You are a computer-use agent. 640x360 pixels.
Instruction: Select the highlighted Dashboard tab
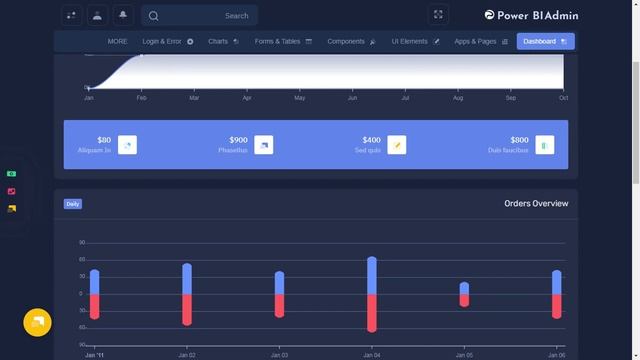tap(545, 41)
